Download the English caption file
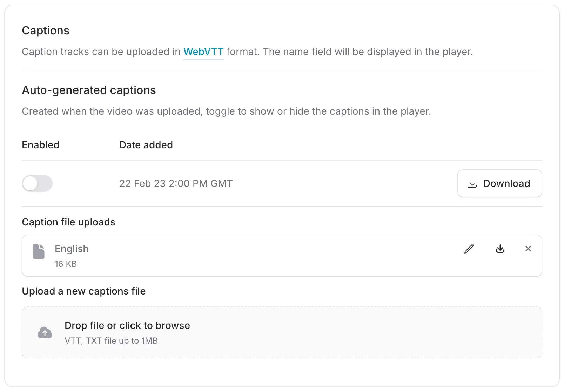Viewport: 564px width, 392px height. click(x=500, y=249)
